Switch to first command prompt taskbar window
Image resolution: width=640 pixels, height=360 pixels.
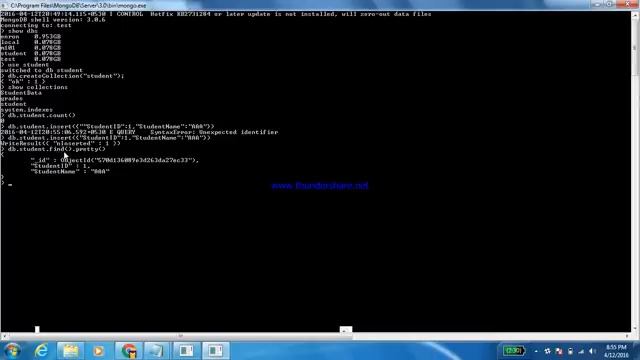[186, 351]
